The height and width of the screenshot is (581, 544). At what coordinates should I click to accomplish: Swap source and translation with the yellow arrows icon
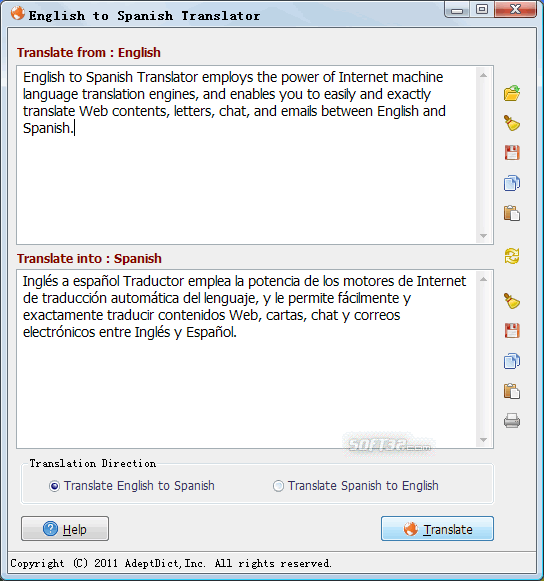pos(512,256)
